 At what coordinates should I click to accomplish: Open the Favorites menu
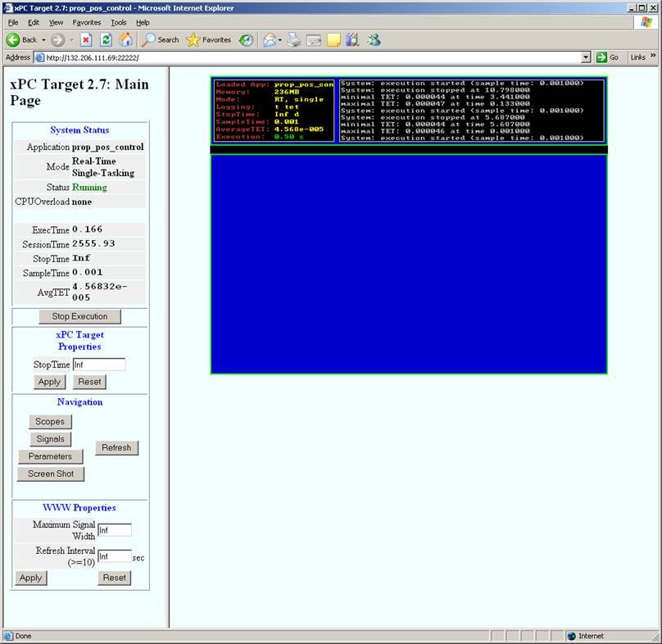pos(87,22)
